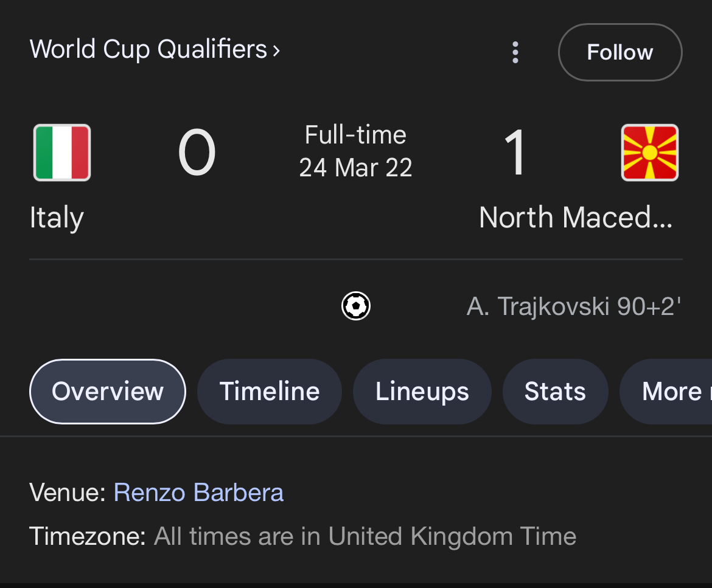Viewport: 712px width, 588px height.
Task: Click the Full-time match status text
Action: point(355,135)
